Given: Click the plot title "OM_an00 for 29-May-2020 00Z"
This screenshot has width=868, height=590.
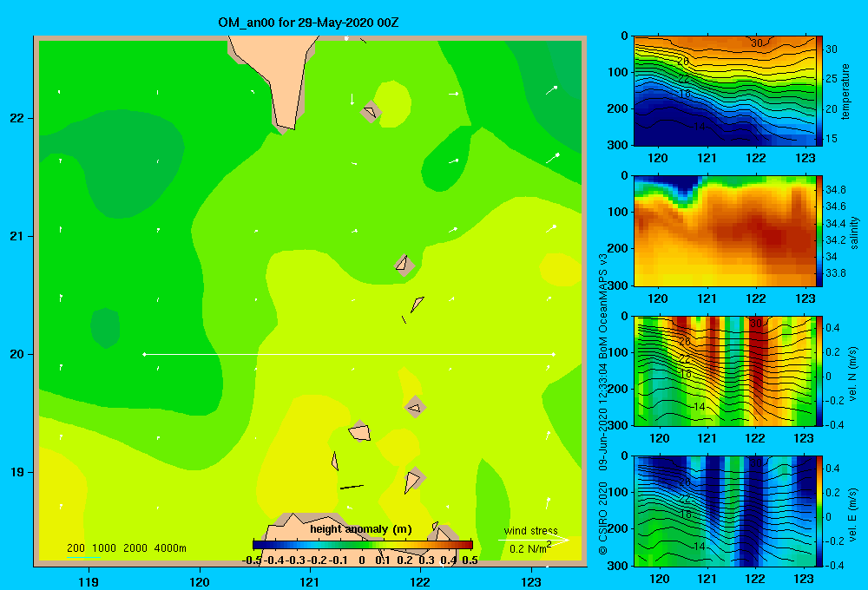Looking at the screenshot, I should pyautogui.click(x=308, y=23).
